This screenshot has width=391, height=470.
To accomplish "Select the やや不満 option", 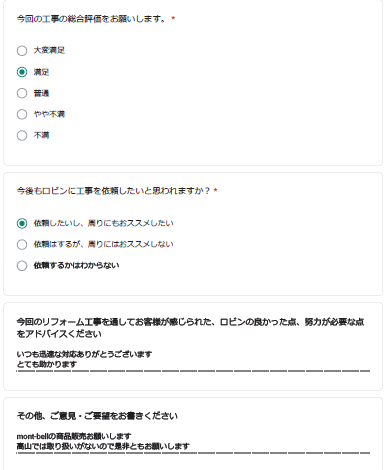I will tap(22, 114).
